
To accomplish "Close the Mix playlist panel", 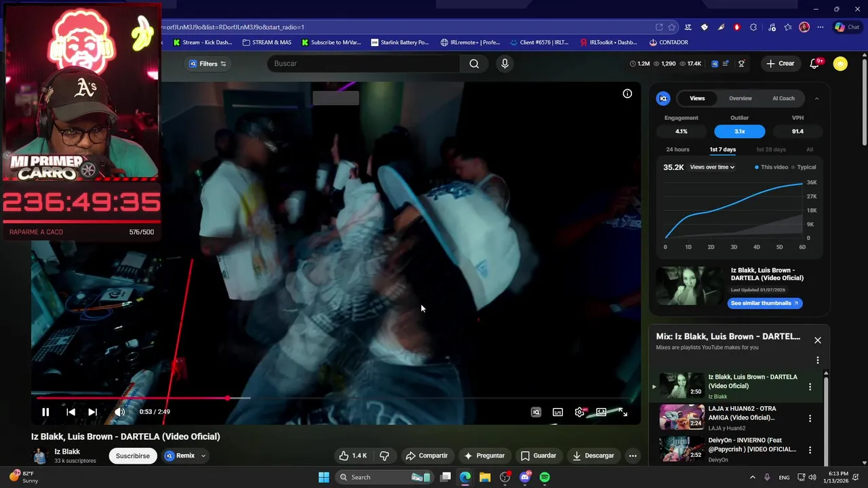I will tap(817, 340).
